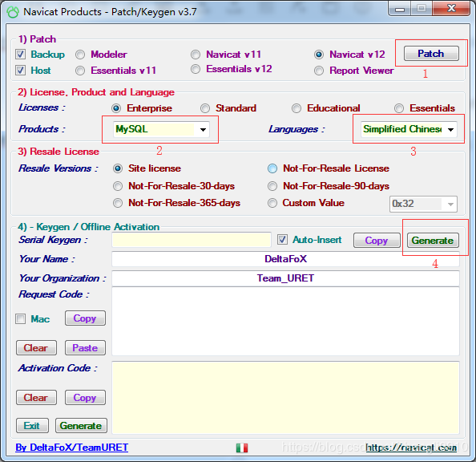Click the Request Code text area
The image size is (476, 462).
point(285,322)
